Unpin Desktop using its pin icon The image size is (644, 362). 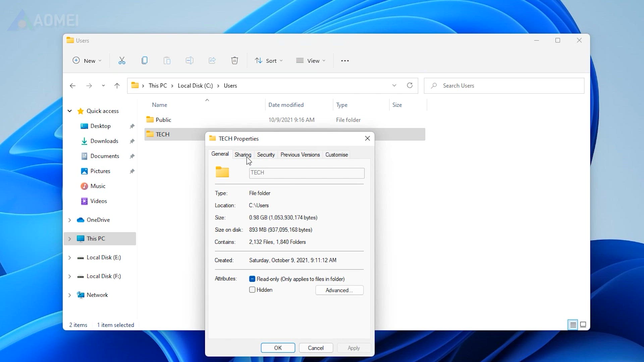click(132, 126)
